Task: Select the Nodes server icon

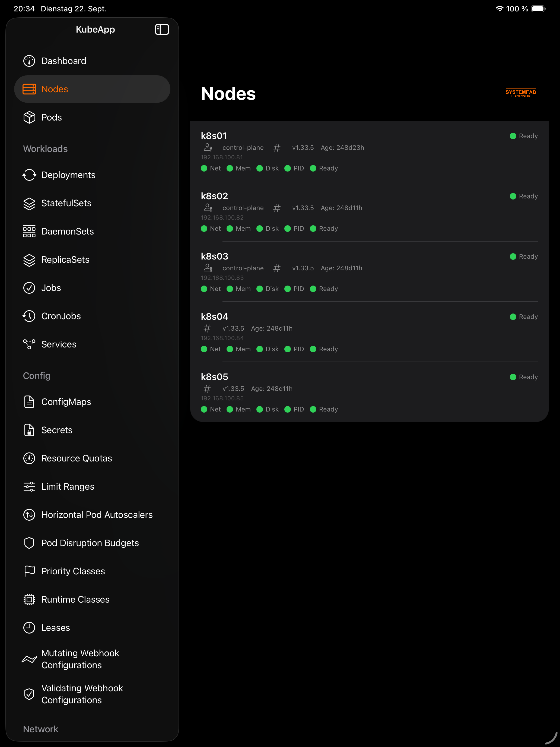Action: tap(29, 89)
